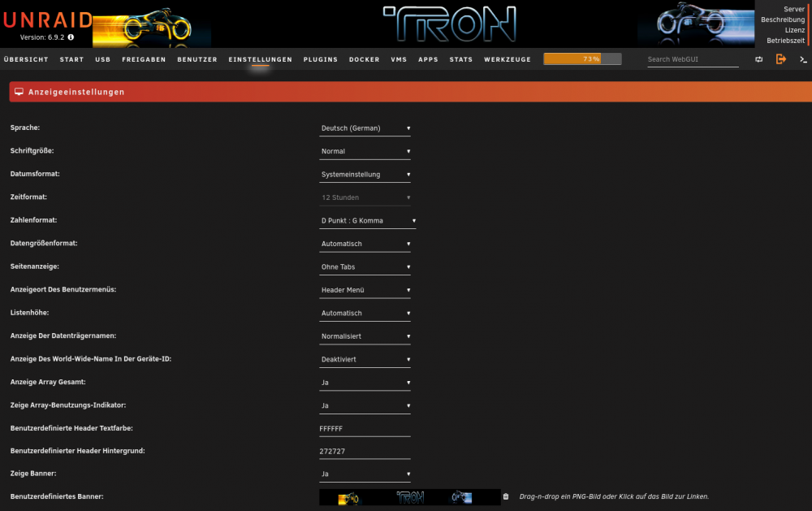Open the Sprache dropdown showing Deutsch (German)
Screen dimensions: 812x511
pos(365,128)
